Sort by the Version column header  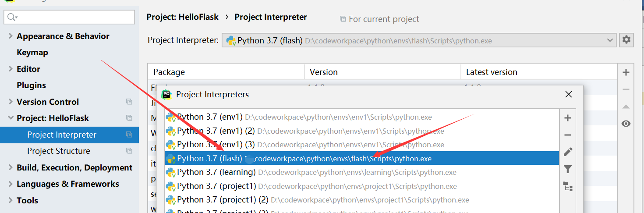[x=382, y=72]
